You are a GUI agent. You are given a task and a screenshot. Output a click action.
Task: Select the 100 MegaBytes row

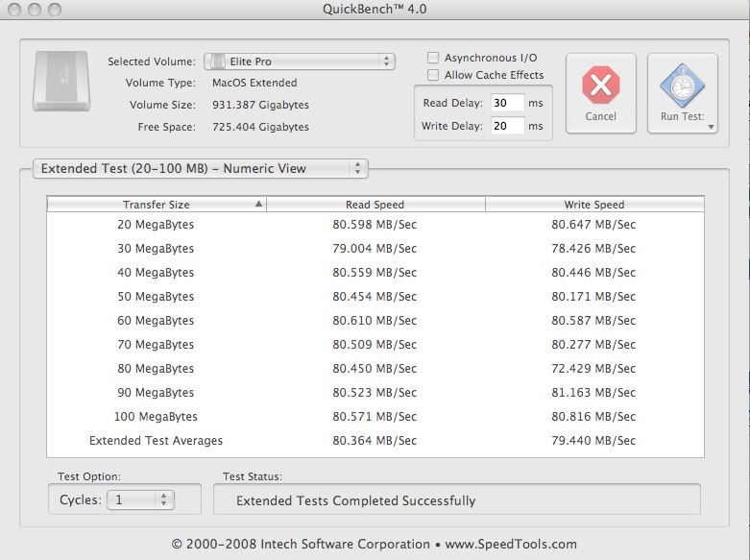(x=375, y=417)
